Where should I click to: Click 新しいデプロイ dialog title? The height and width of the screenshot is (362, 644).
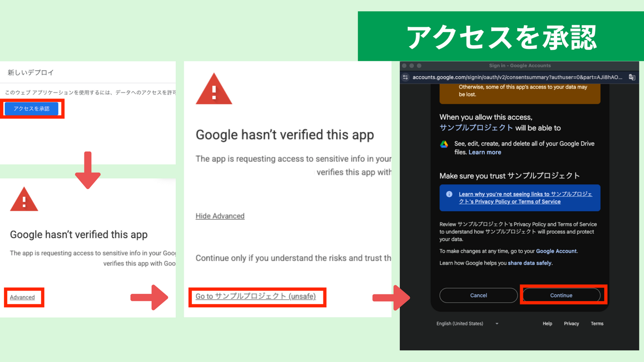point(31,73)
